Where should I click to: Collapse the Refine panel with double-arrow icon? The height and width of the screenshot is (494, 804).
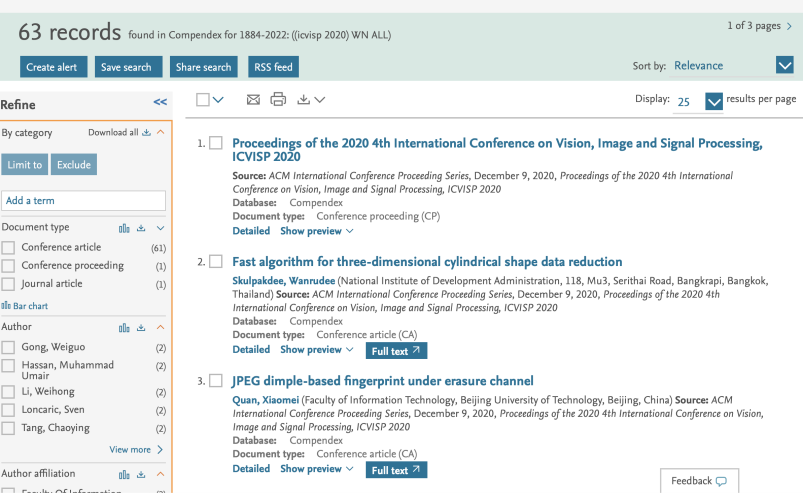click(160, 102)
